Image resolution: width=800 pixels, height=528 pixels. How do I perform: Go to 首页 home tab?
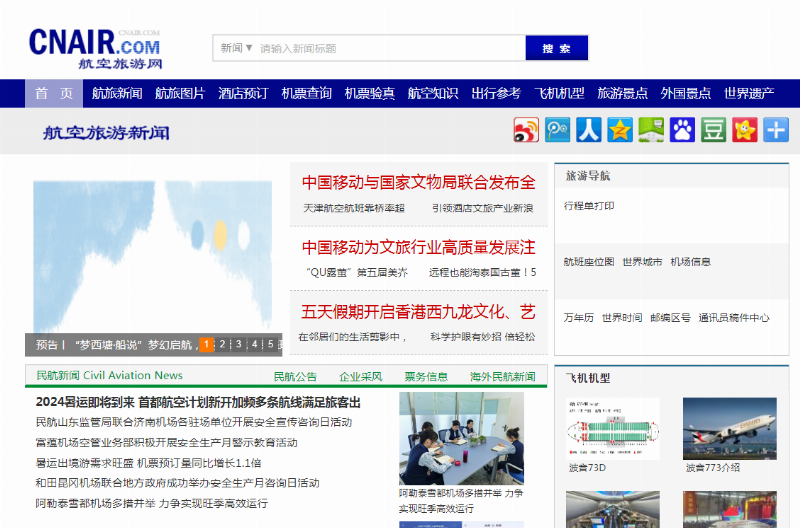pos(54,93)
